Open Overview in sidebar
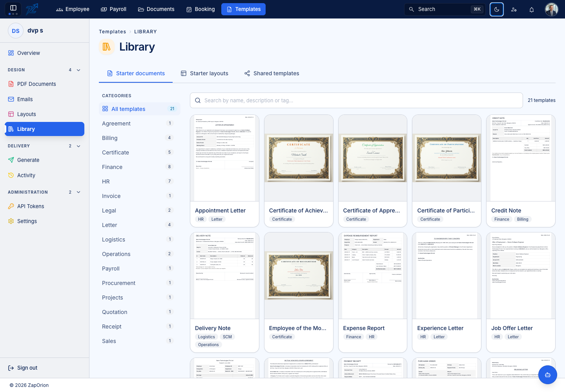Image resolution: width=565 pixels, height=392 pixels. coord(44,53)
